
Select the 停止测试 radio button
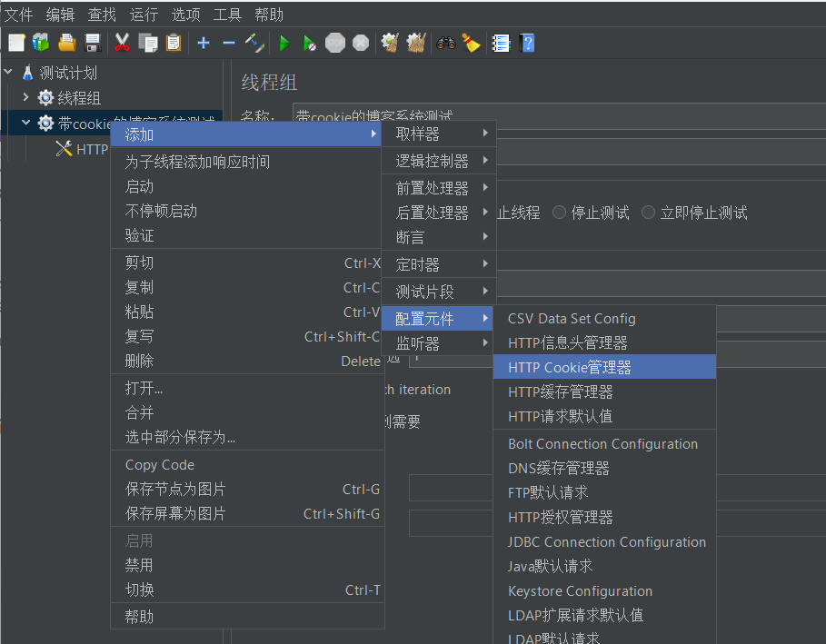pyautogui.click(x=559, y=213)
